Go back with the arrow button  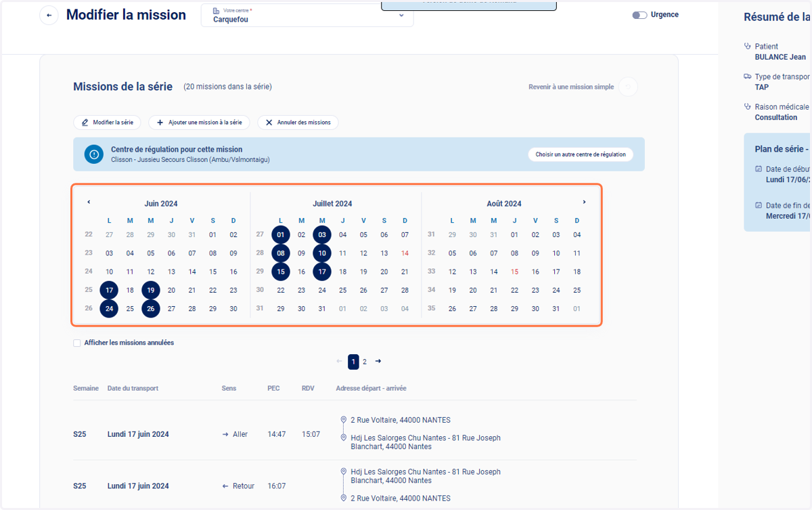point(49,16)
